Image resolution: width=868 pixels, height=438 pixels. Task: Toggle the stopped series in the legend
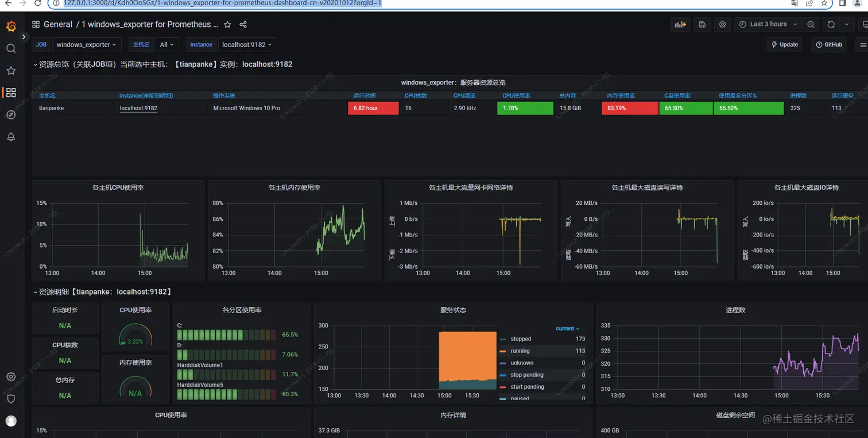(x=521, y=339)
